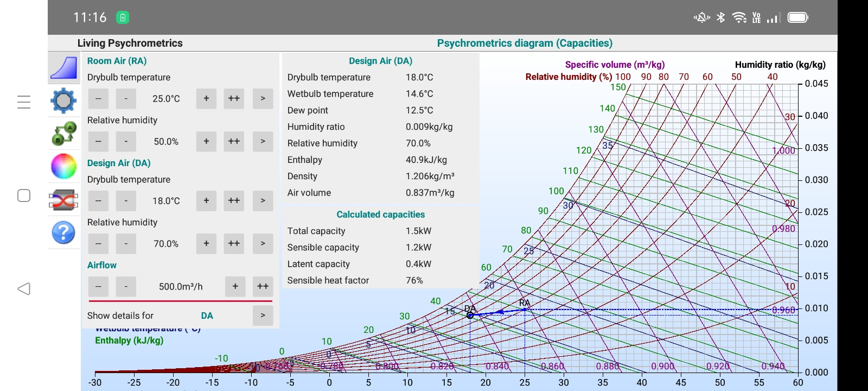Increase Design Air drybulb with double plus
Image resolution: width=868 pixels, height=391 pixels.
[x=234, y=200]
